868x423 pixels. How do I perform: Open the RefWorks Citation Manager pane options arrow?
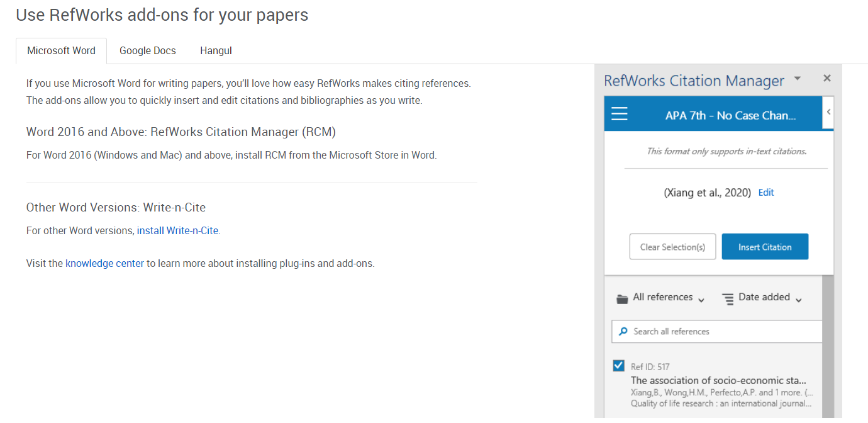click(798, 79)
